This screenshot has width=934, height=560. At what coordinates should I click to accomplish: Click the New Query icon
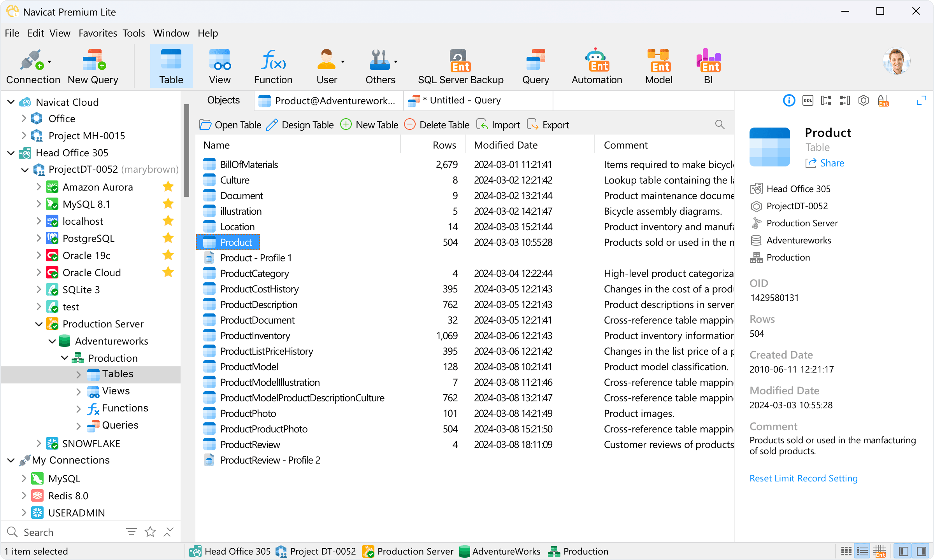pos(93,62)
